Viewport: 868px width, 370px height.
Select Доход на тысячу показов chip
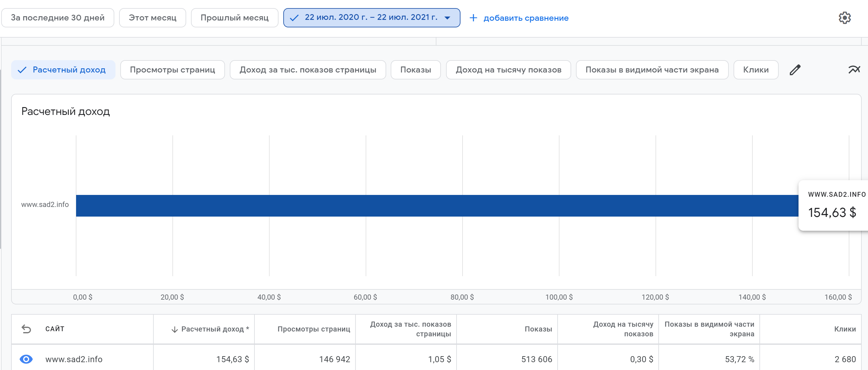(x=508, y=70)
